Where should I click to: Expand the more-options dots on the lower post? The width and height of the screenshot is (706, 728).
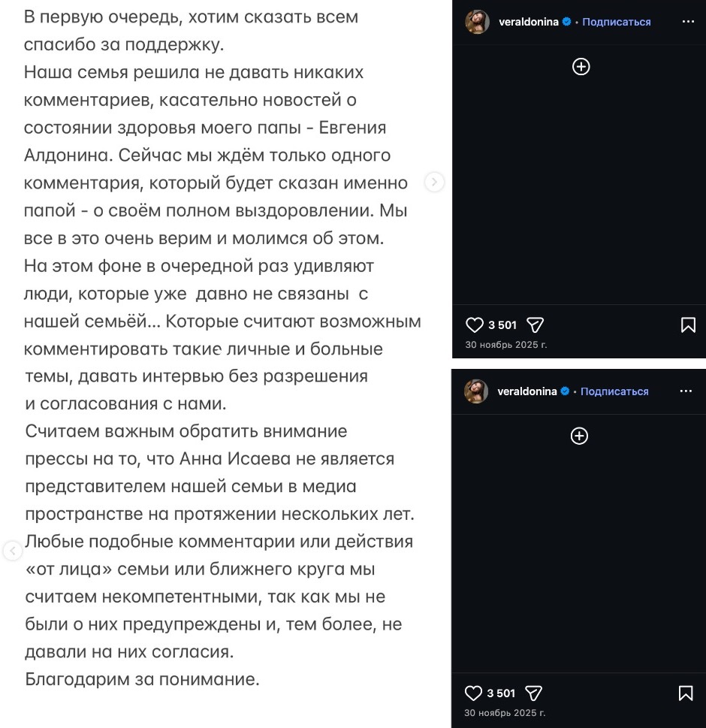pyautogui.click(x=686, y=391)
